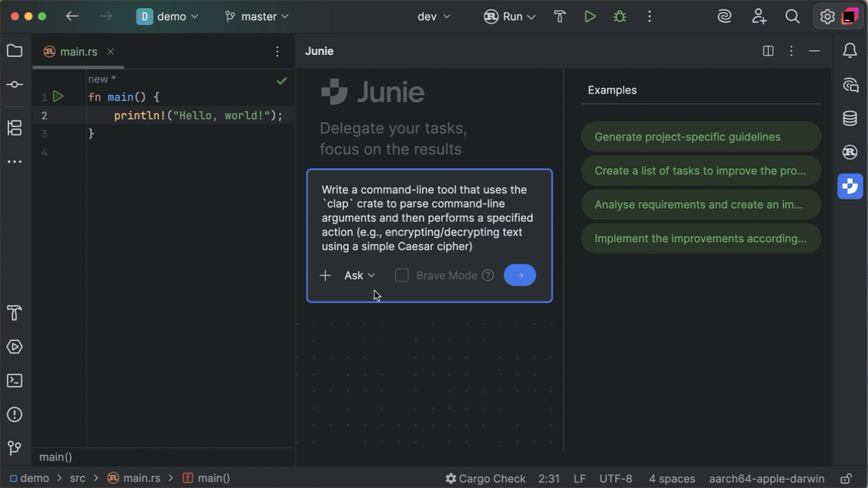Open the demo project dropdown

click(167, 17)
